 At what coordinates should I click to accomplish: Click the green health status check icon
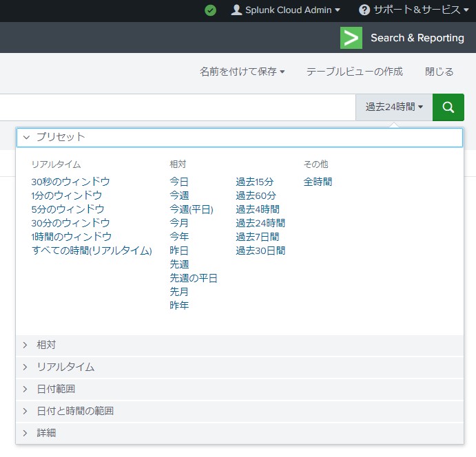coord(210,10)
